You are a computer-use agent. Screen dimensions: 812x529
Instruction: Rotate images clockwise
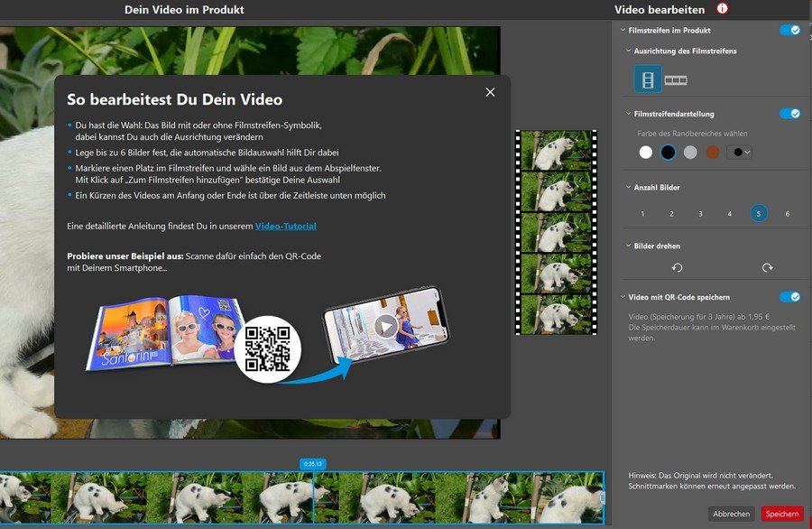coord(767,267)
